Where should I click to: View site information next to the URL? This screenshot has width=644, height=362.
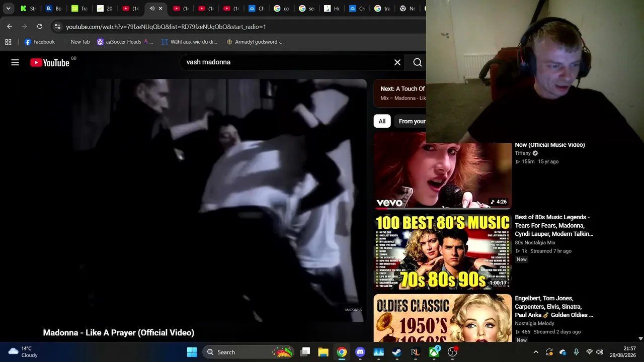57,26
